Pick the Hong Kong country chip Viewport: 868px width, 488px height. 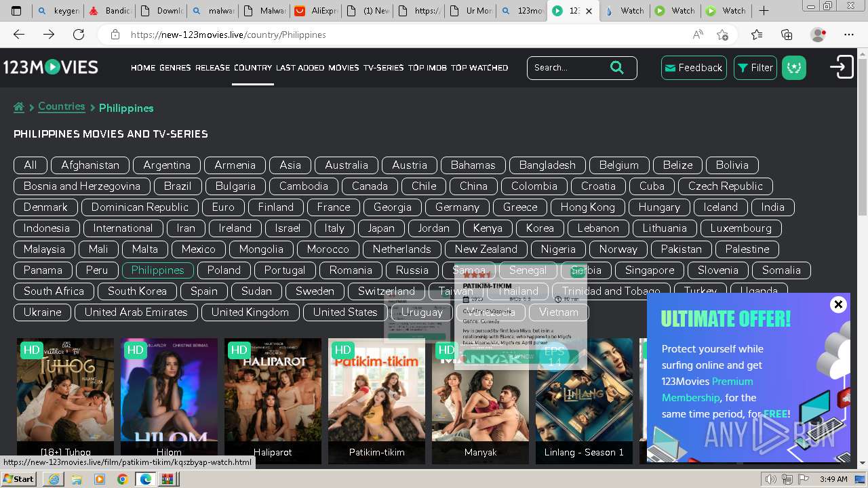pos(588,207)
